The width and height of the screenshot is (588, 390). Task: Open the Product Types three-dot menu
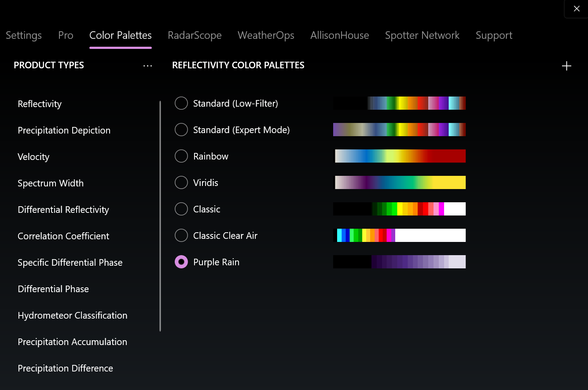pyautogui.click(x=147, y=66)
